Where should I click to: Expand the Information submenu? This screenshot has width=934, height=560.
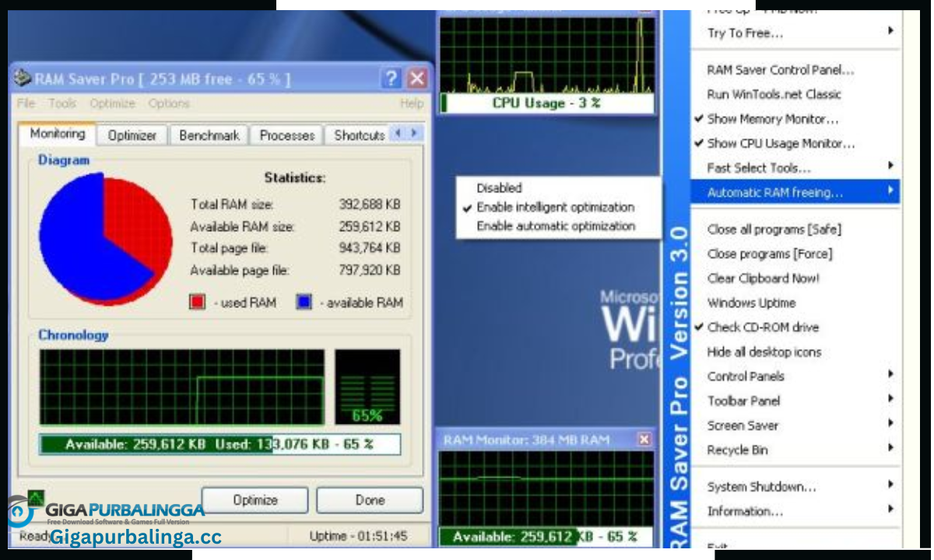tap(795, 511)
